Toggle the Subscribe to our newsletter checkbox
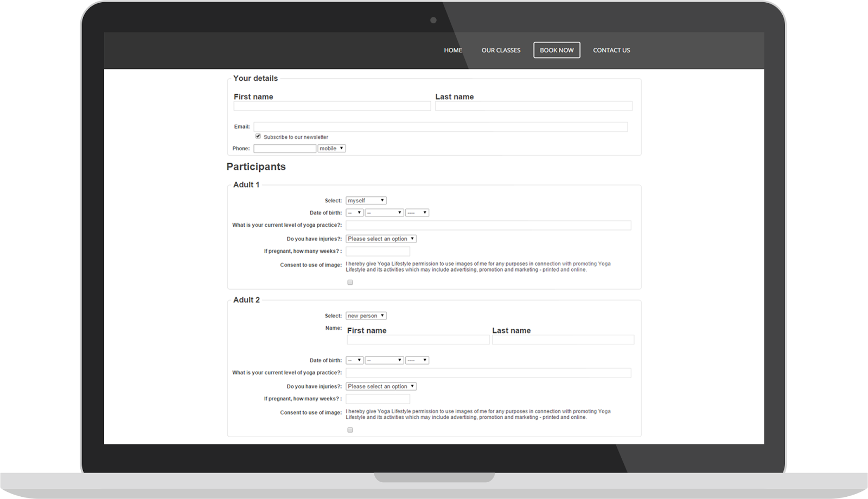 (x=258, y=137)
